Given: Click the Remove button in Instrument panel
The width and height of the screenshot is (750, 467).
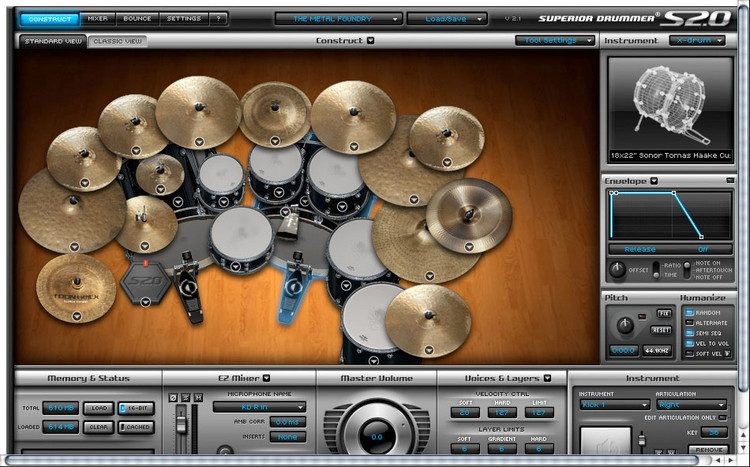Looking at the screenshot, I should (x=708, y=449).
